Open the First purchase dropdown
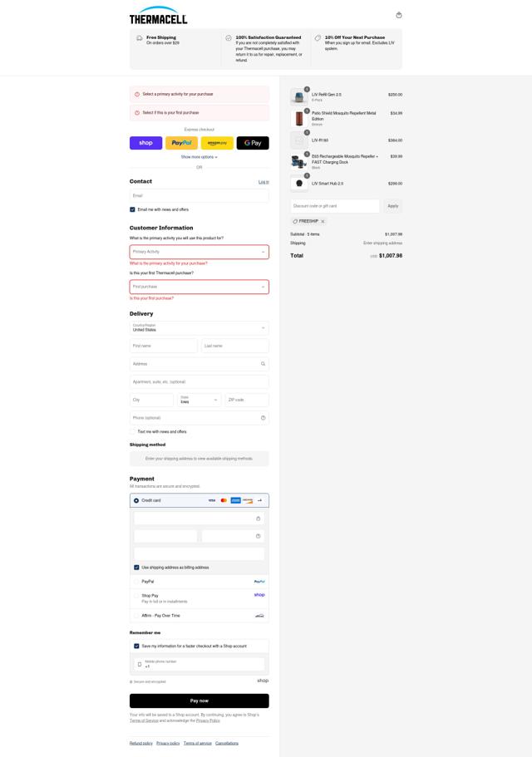 [199, 287]
